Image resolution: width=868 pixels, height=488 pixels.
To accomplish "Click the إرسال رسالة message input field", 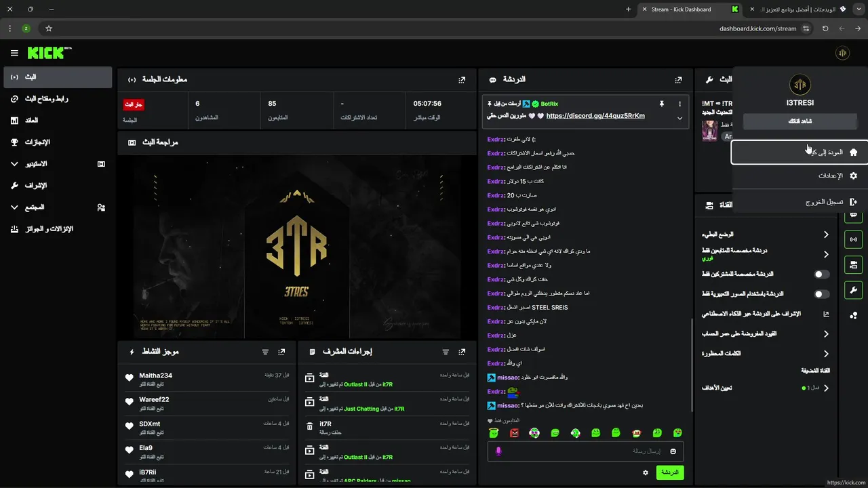I will pyautogui.click(x=585, y=451).
